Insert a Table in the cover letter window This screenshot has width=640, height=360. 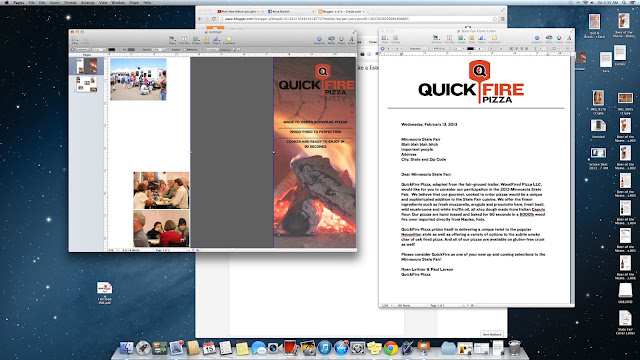[x=471, y=39]
